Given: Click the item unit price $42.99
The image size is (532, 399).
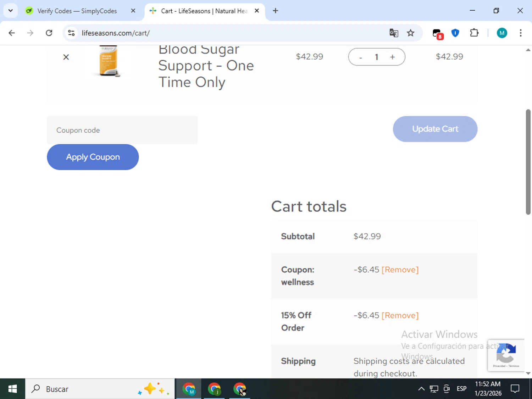Looking at the screenshot, I should tap(310, 57).
